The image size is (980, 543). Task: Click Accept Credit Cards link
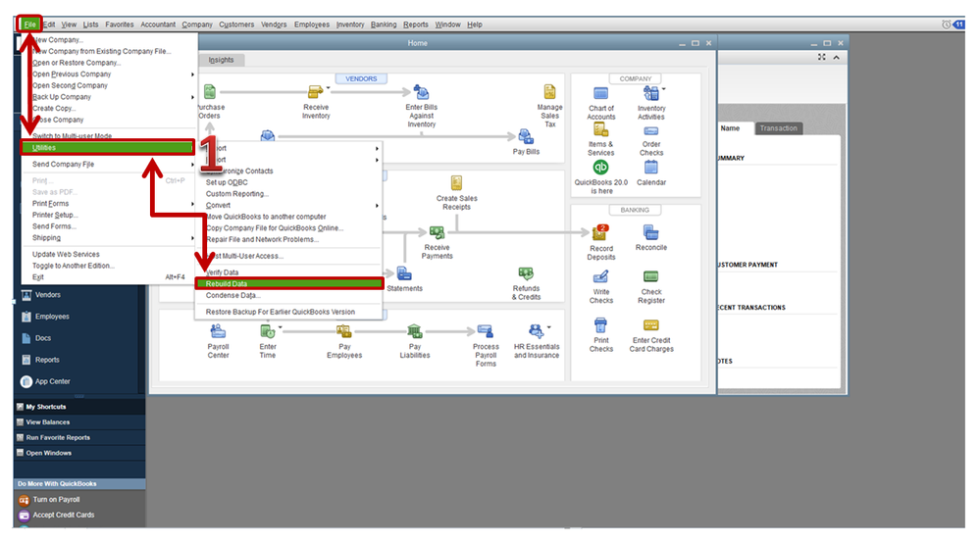[x=64, y=515]
